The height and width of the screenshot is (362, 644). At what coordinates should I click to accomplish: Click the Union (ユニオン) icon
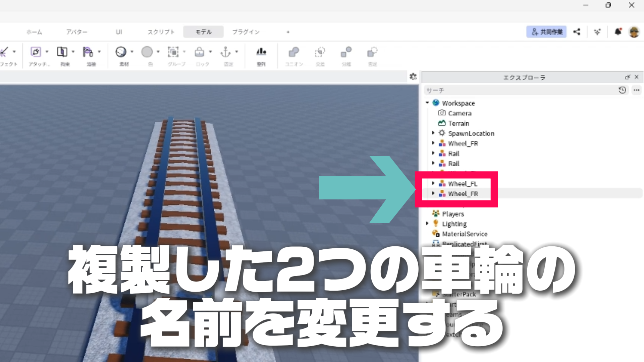click(x=294, y=52)
